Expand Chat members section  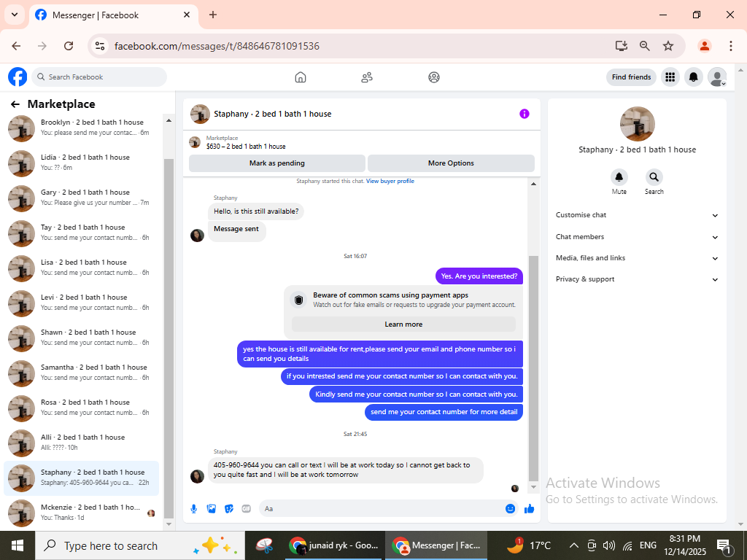[636, 237]
